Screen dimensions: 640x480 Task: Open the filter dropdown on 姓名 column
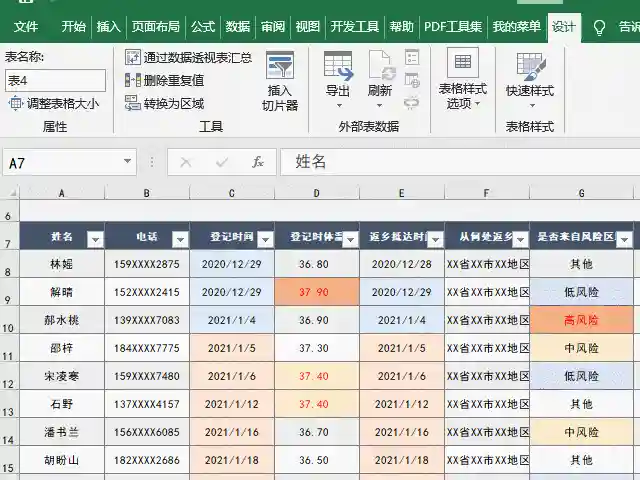(x=95, y=238)
